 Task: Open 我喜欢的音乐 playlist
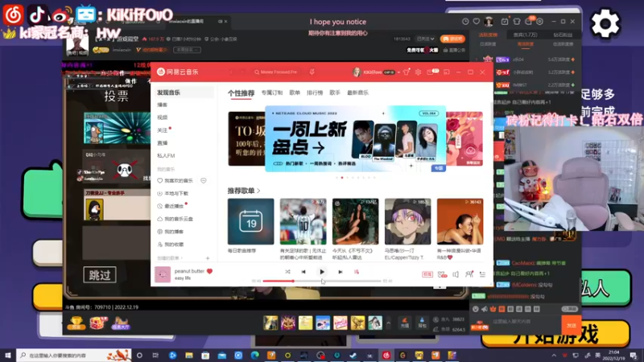[x=175, y=180]
